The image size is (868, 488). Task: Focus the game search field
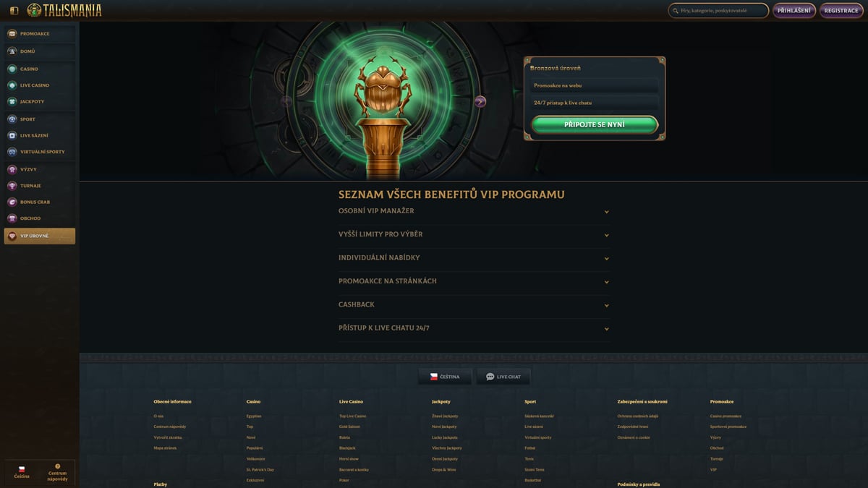(x=718, y=11)
